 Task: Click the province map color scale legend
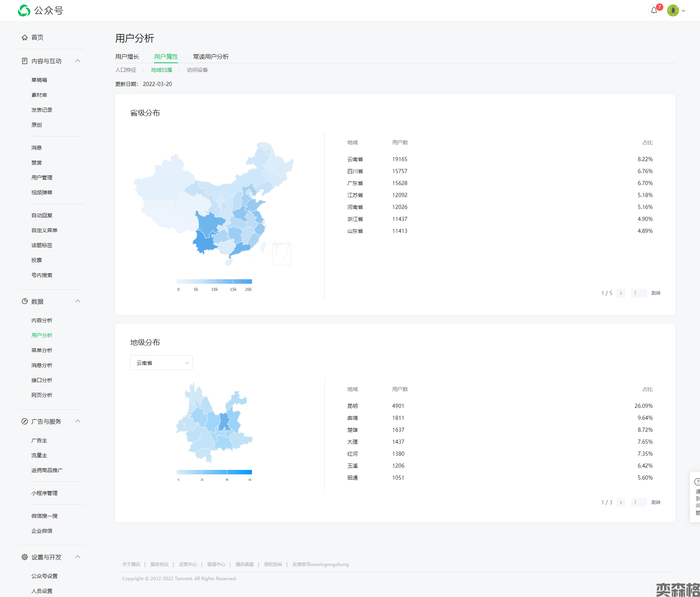214,281
